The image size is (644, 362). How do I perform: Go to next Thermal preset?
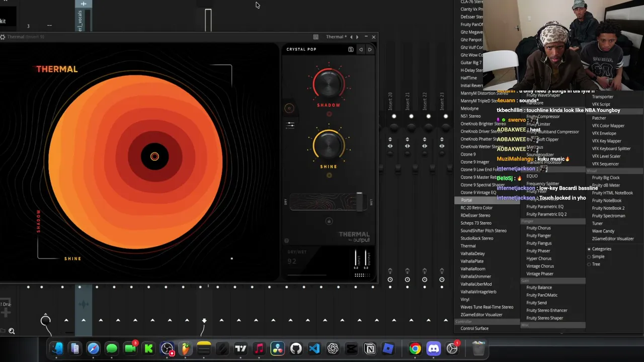(x=370, y=49)
